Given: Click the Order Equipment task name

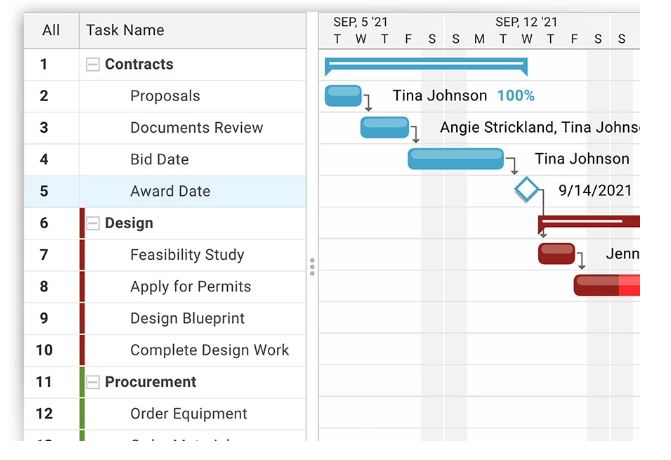Looking at the screenshot, I should click(188, 413).
